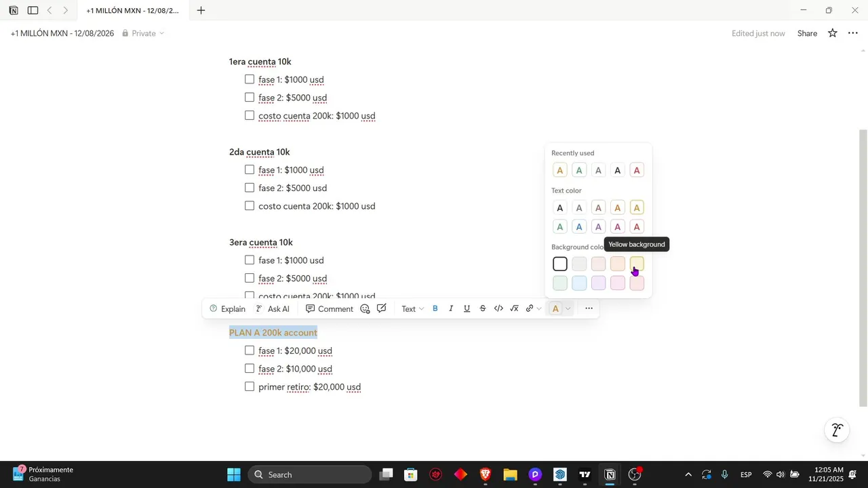The width and height of the screenshot is (868, 488).
Task: Open the Private visibility dropdown
Action: click(x=143, y=33)
